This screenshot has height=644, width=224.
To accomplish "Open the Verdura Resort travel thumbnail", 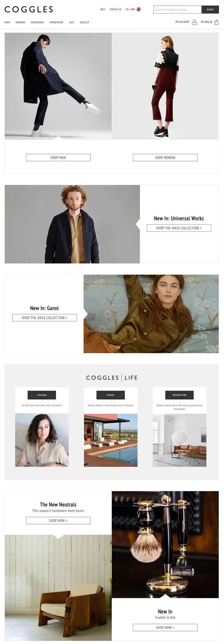I will point(111,440).
